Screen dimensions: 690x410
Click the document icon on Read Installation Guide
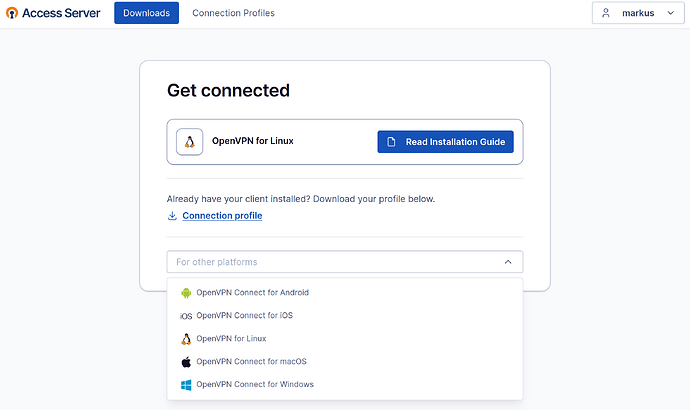[391, 142]
